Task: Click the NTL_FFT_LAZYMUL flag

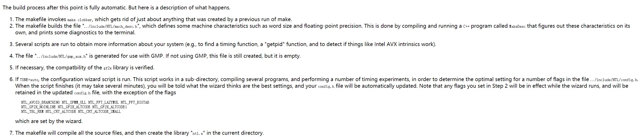Action: click(103, 102)
